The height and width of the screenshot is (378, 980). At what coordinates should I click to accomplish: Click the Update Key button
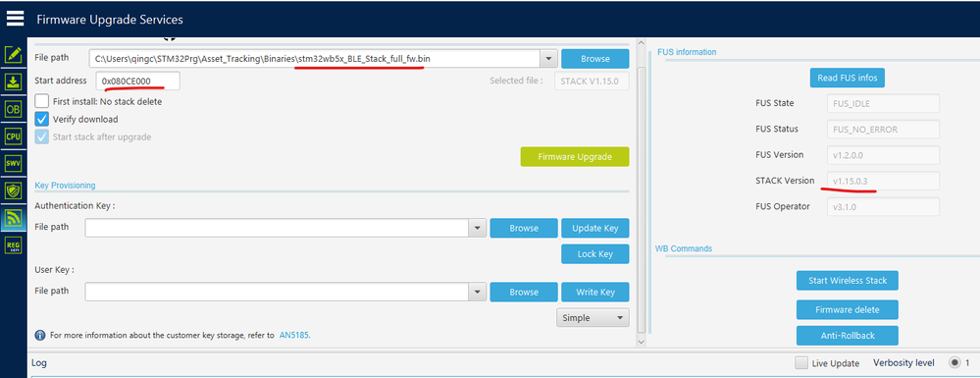(x=595, y=229)
